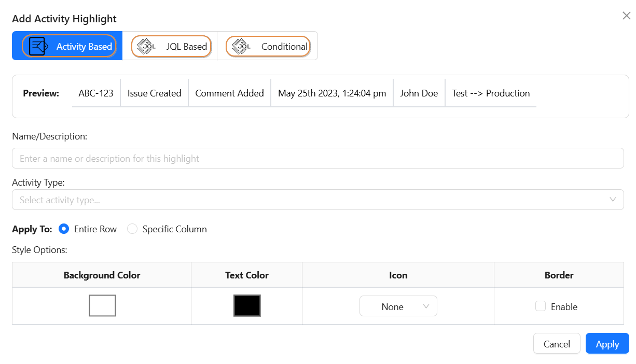Click the Activity Type chevron arrow

(613, 200)
